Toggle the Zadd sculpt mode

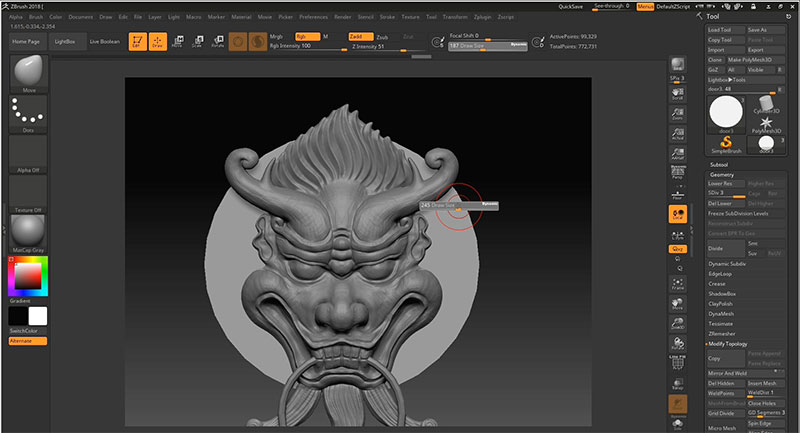360,36
